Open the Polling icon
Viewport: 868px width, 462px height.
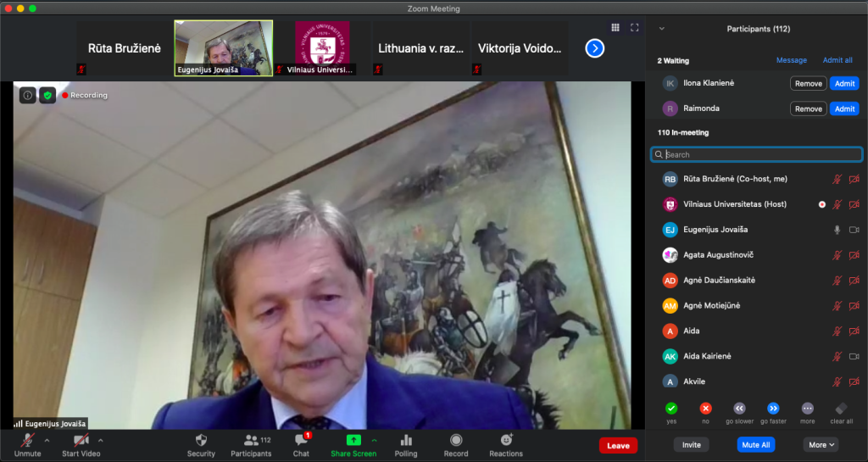coord(406,440)
